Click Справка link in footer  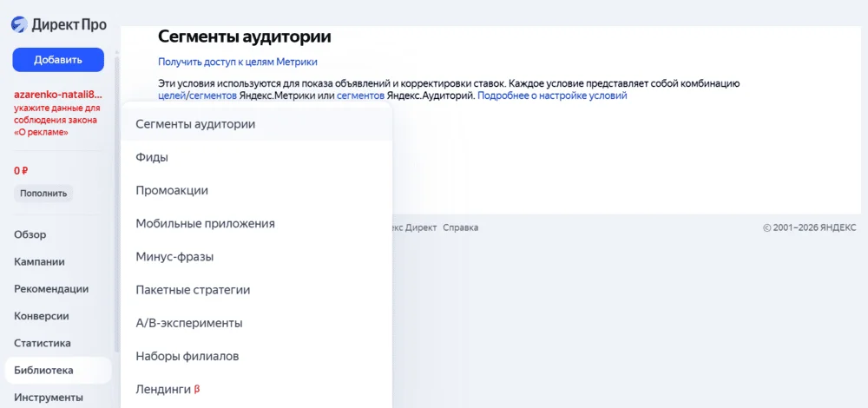point(460,227)
